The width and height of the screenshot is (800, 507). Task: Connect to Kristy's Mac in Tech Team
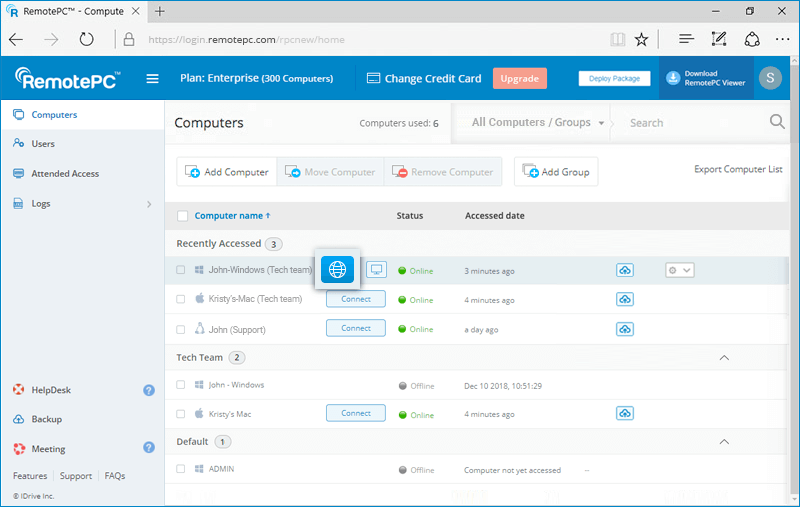click(x=356, y=413)
